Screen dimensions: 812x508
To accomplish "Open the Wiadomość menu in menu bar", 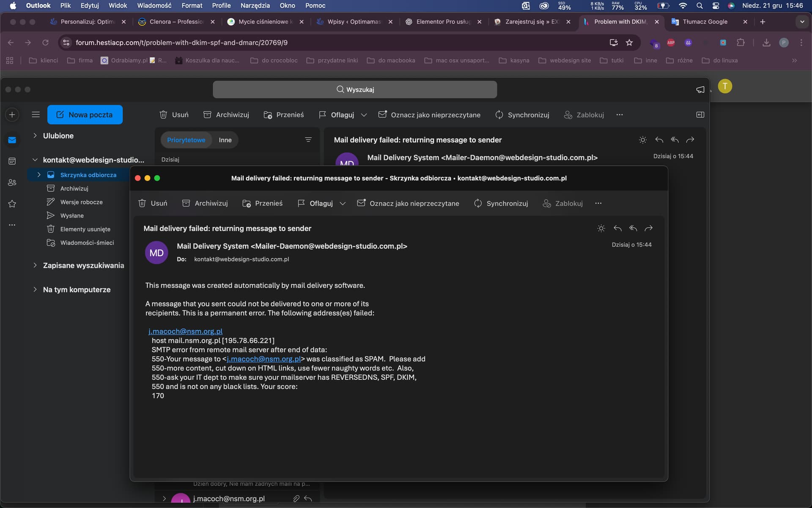I will pyautogui.click(x=154, y=6).
